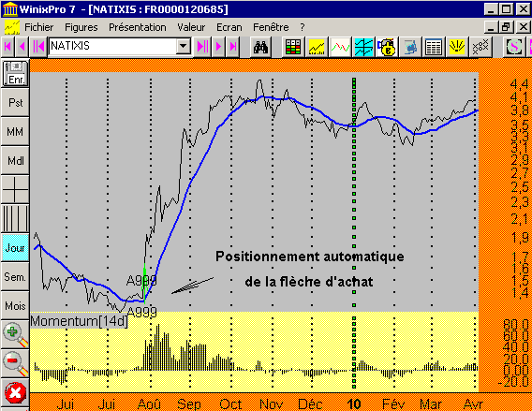Click the cyan grid lines icon

[x=363, y=47]
